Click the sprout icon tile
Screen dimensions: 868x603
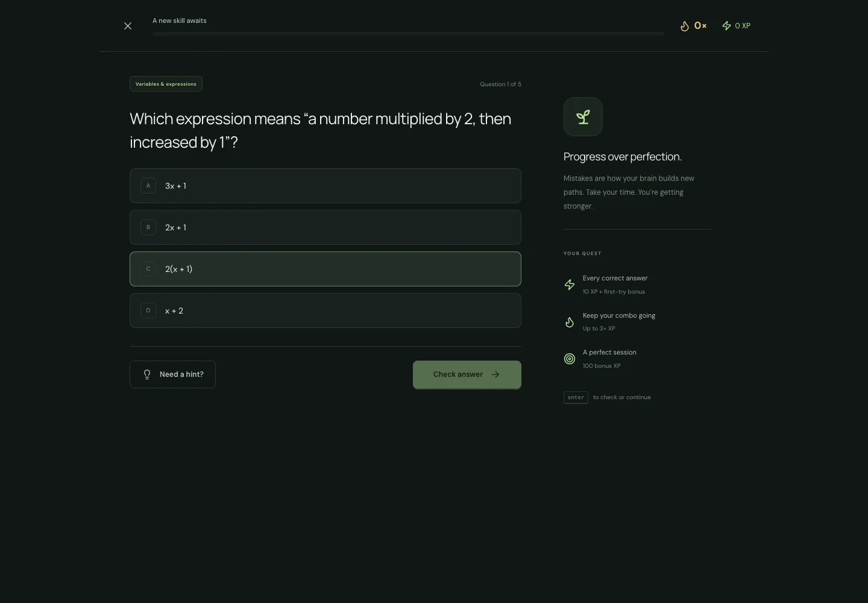[583, 116]
